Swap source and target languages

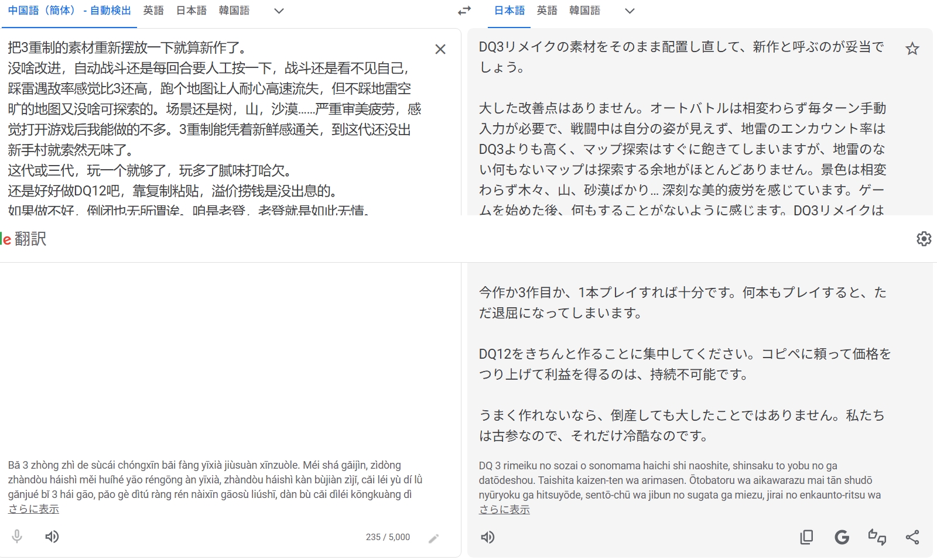[464, 11]
